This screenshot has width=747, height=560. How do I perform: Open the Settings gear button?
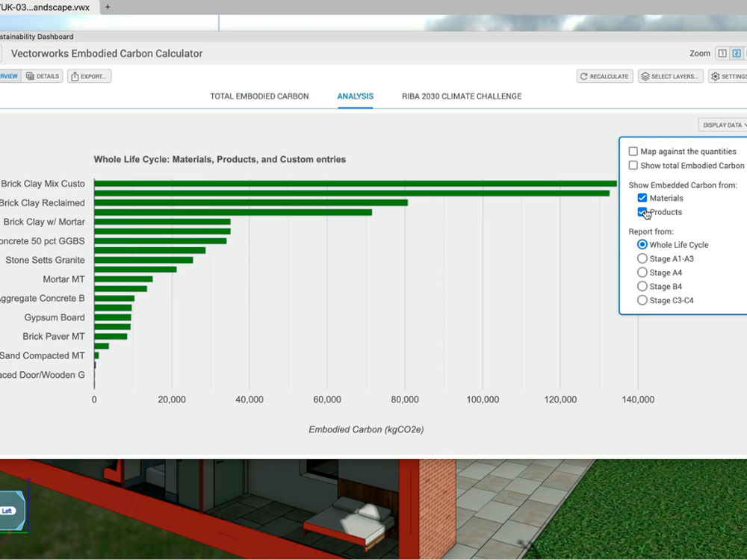tap(728, 76)
